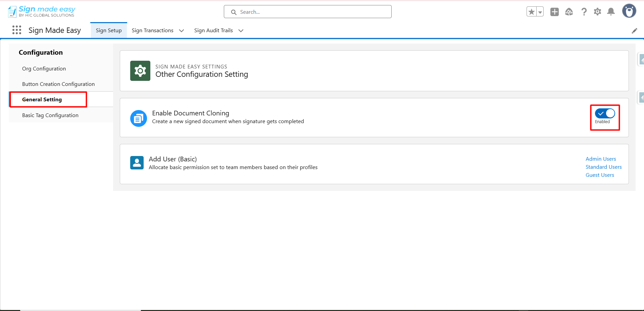Click the pencil edit navigation icon
This screenshot has height=311, width=644.
click(x=634, y=31)
